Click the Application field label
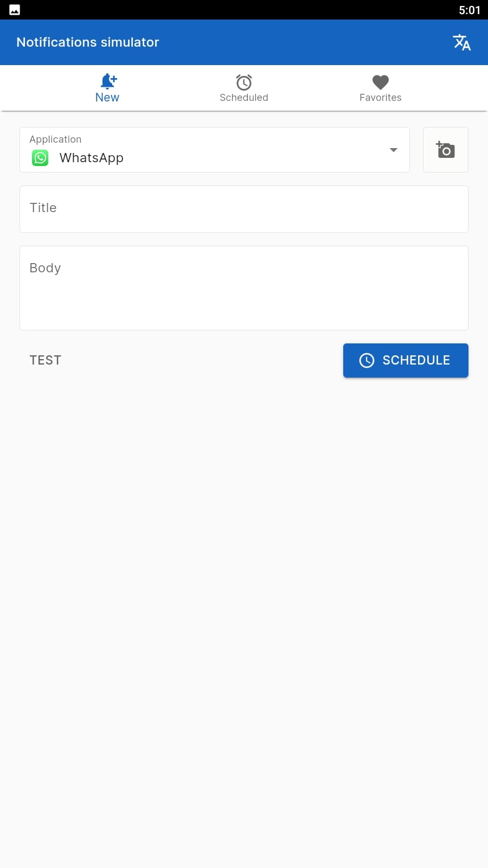This screenshot has height=868, width=488. (x=55, y=139)
